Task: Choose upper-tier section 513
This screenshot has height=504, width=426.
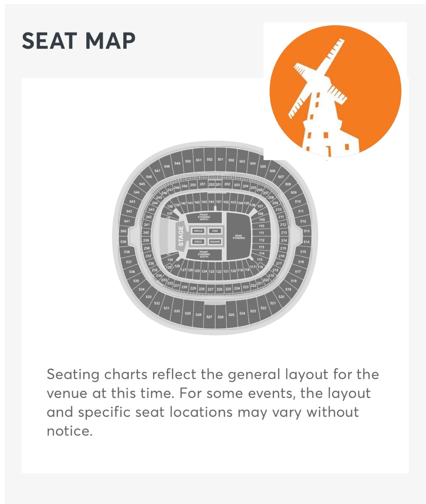Action: point(306,231)
